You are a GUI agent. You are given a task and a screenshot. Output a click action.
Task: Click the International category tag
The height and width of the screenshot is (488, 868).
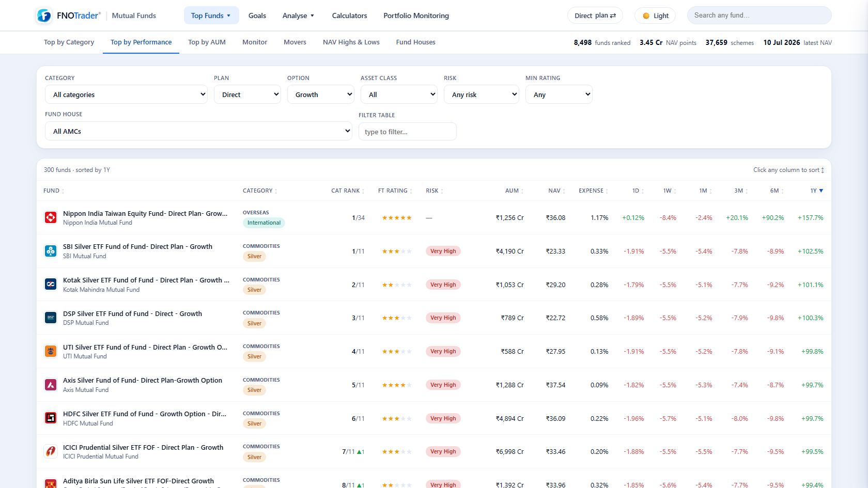coord(264,223)
